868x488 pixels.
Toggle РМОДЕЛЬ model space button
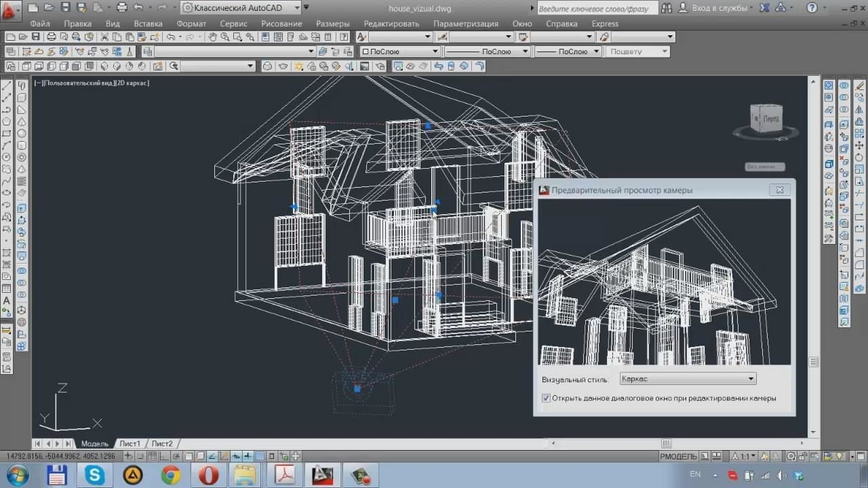coord(678,456)
